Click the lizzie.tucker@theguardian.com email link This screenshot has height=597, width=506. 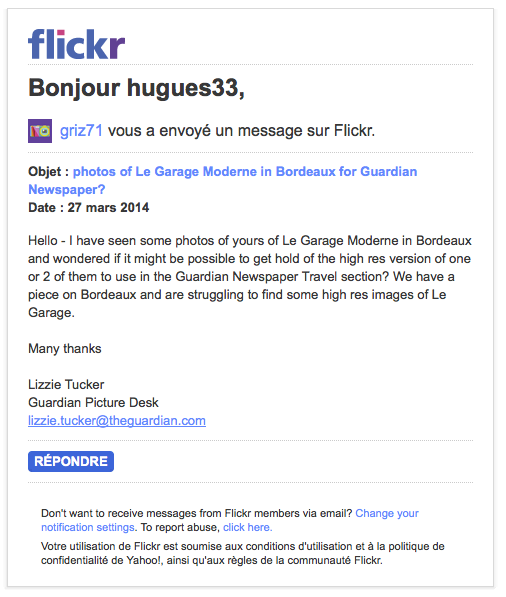(117, 421)
